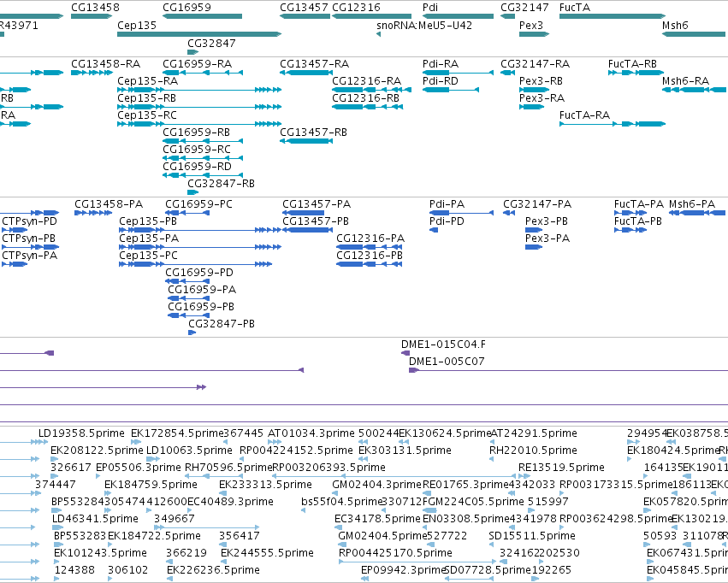
Task: Select the "CTPsyn-PD" protein label
Action: (29, 221)
